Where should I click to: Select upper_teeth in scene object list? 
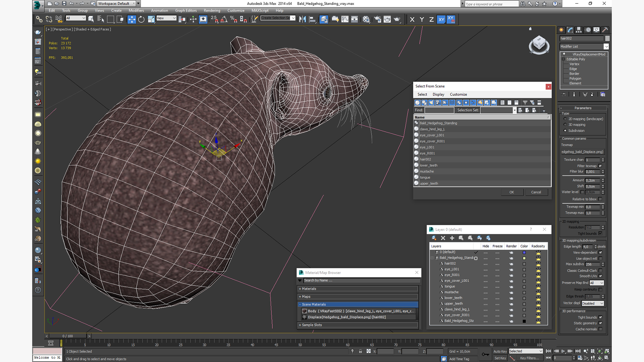429,183
